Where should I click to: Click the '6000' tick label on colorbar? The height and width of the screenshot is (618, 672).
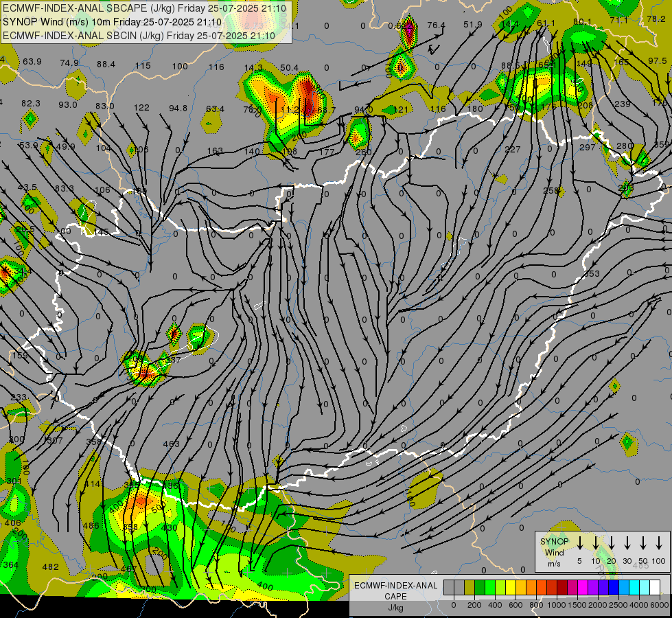(x=660, y=605)
